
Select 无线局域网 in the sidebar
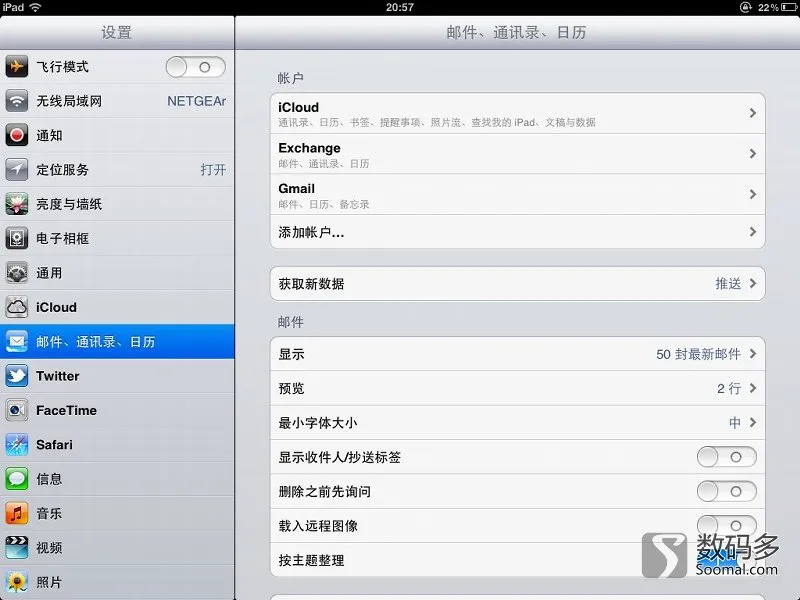click(117, 101)
